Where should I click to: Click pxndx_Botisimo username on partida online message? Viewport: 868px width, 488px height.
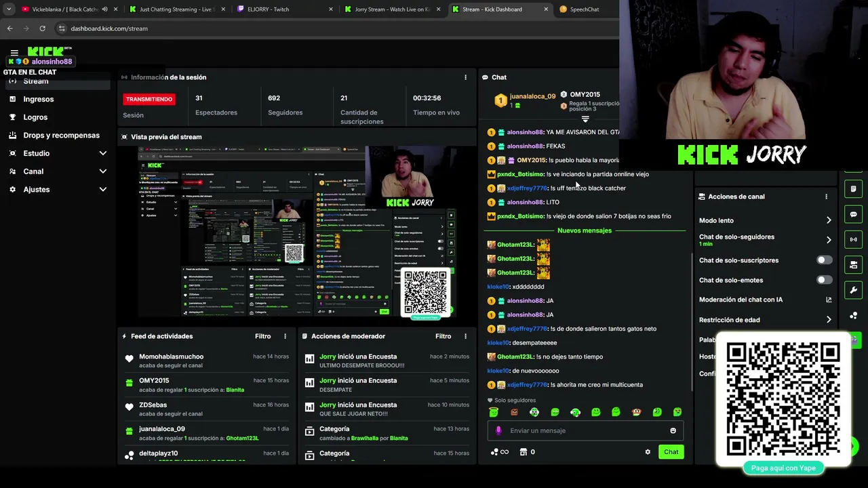click(520, 174)
